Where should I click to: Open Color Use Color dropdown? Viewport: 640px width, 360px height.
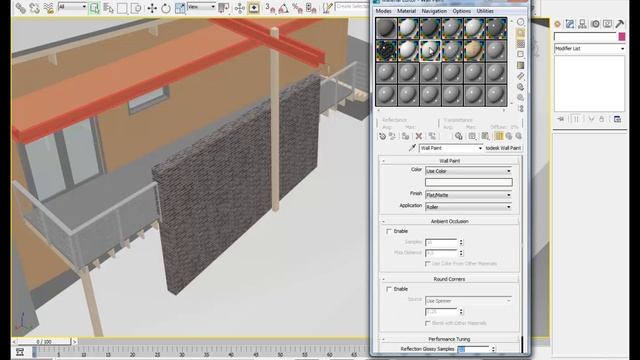pos(469,171)
